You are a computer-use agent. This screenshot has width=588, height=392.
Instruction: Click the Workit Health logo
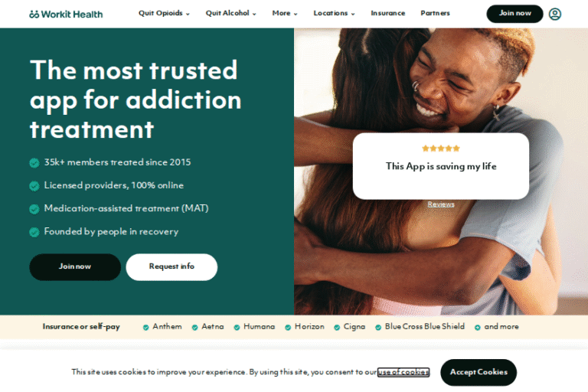(x=66, y=15)
